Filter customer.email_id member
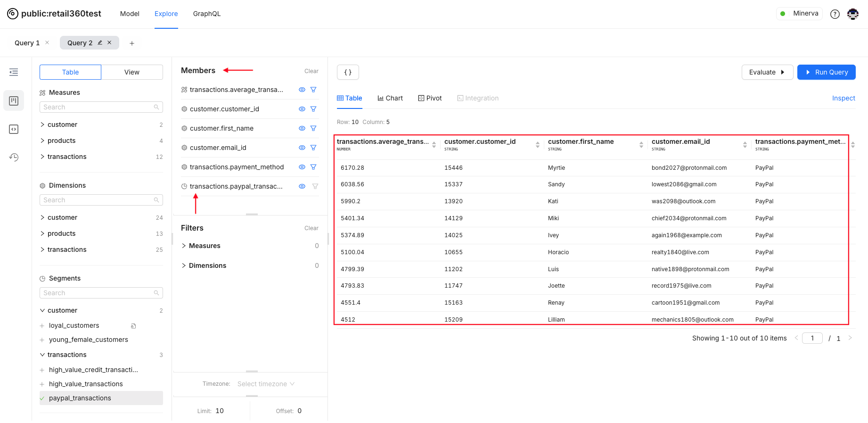Viewport: 868px width, 423px height. pyautogui.click(x=313, y=148)
